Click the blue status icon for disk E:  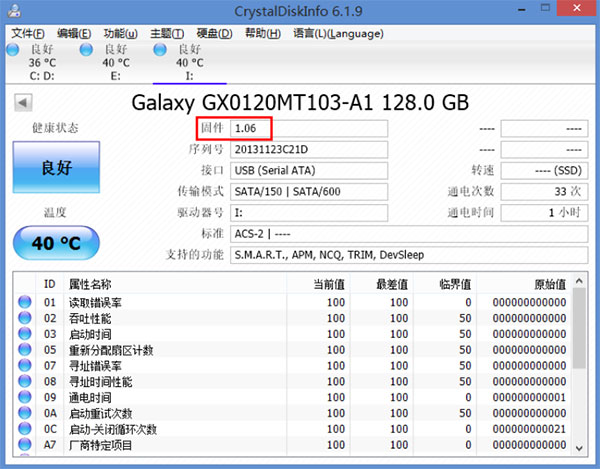[86, 49]
